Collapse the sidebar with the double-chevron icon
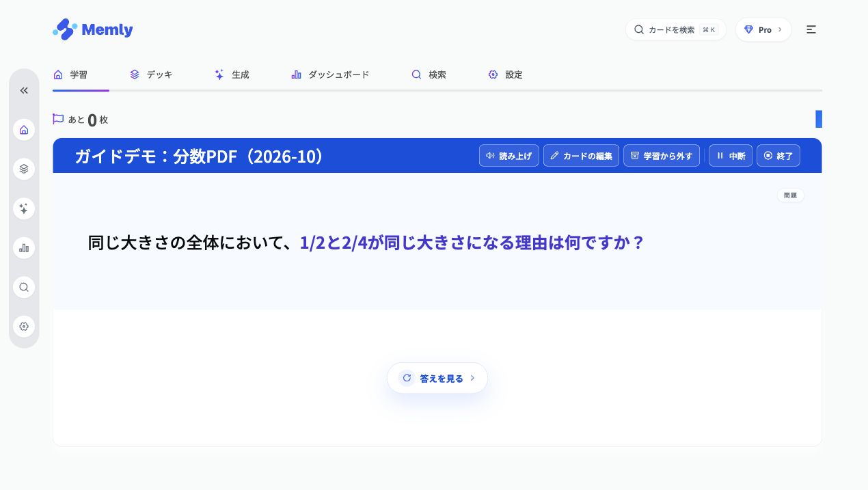868x490 pixels. [24, 90]
